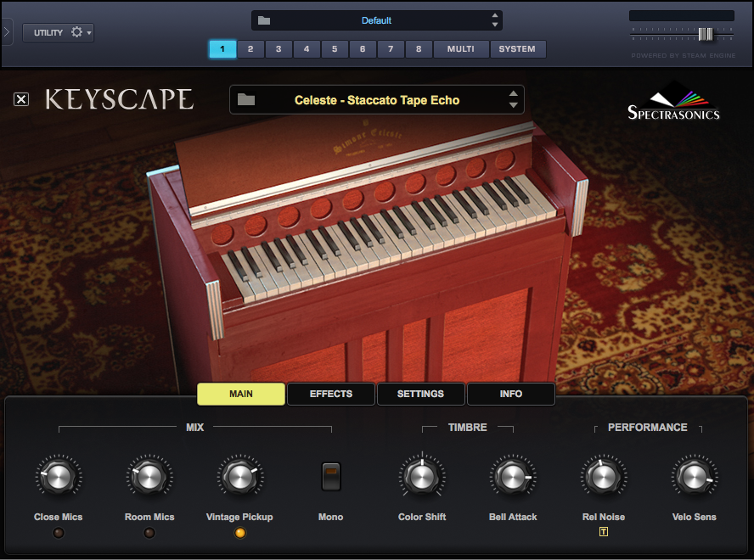This screenshot has width=754, height=560.
Task: Open the Default multi name dropdown
Action: pos(376,20)
